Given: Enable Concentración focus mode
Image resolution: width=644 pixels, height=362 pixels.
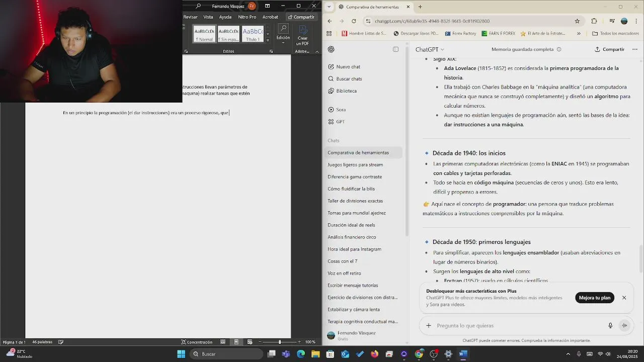Looking at the screenshot, I should click(x=197, y=342).
